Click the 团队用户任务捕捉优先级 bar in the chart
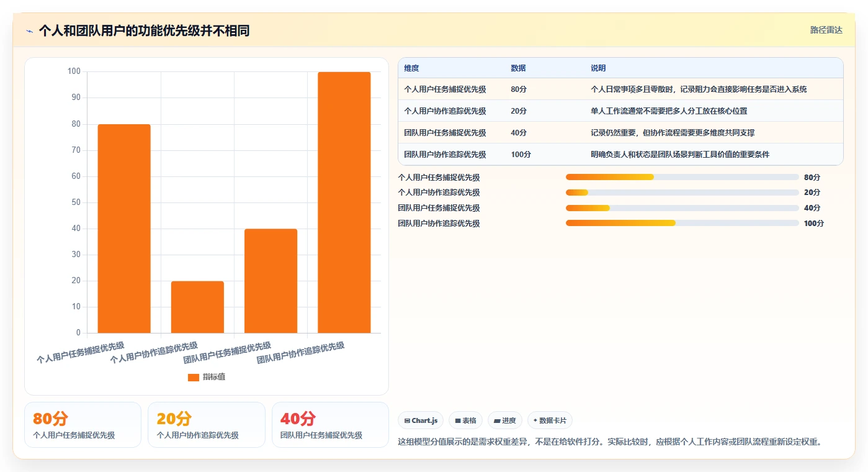 point(271,281)
